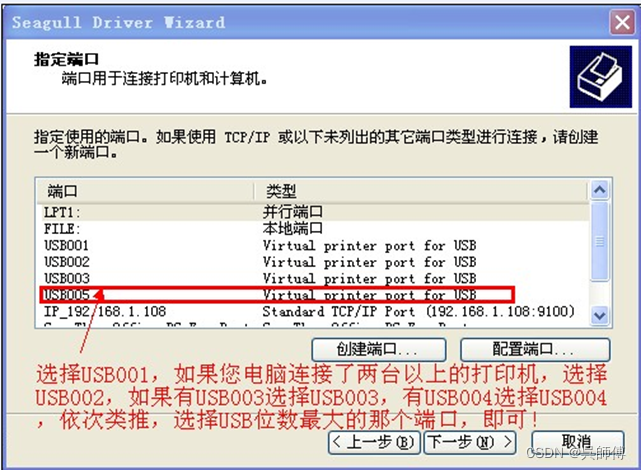Click 本地端口 type cell for FILE

[292, 228]
